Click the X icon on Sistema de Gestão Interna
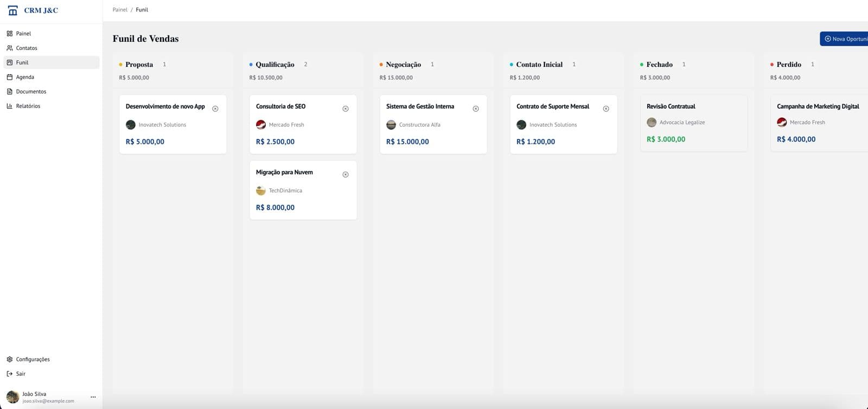This screenshot has height=409, width=868. pyautogui.click(x=476, y=109)
